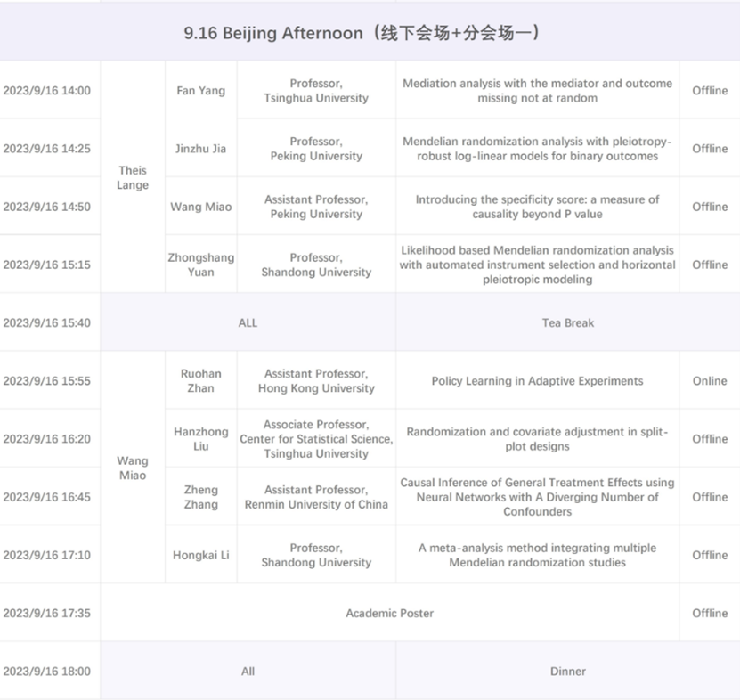Select the Zhongshang Yuan speaker cell

[200, 265]
